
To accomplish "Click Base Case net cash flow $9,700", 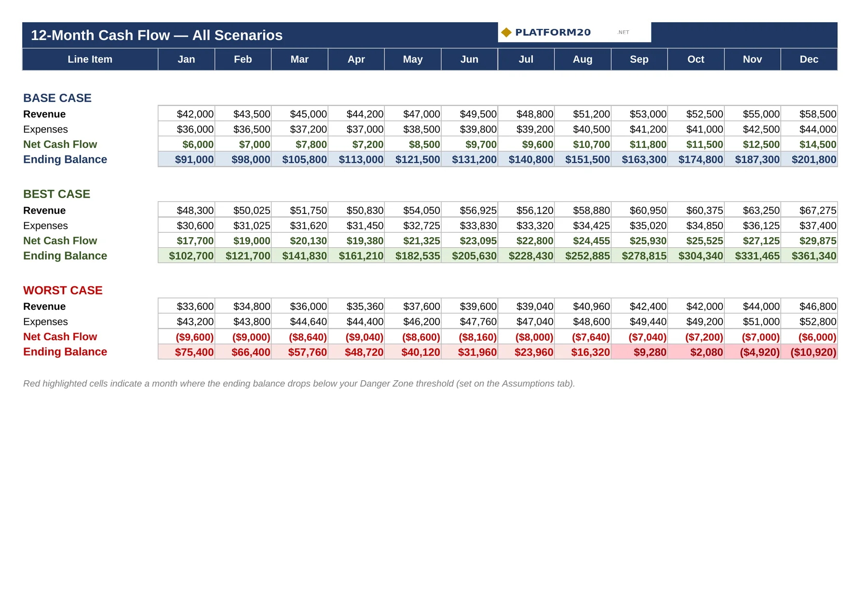I will 470,144.
